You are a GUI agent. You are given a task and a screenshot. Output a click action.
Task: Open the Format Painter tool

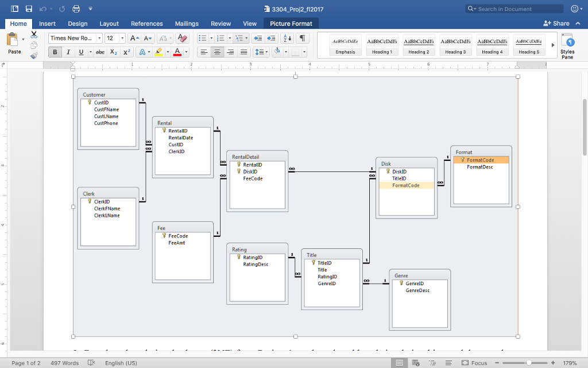coord(33,55)
